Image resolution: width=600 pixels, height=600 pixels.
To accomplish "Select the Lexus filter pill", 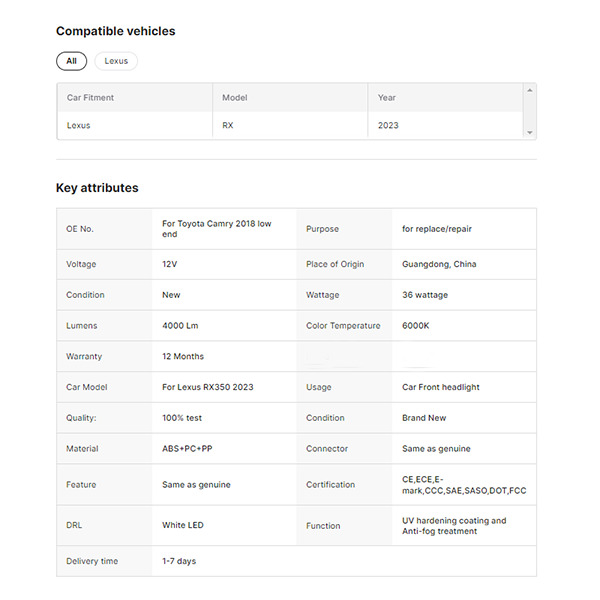I will pos(116,61).
